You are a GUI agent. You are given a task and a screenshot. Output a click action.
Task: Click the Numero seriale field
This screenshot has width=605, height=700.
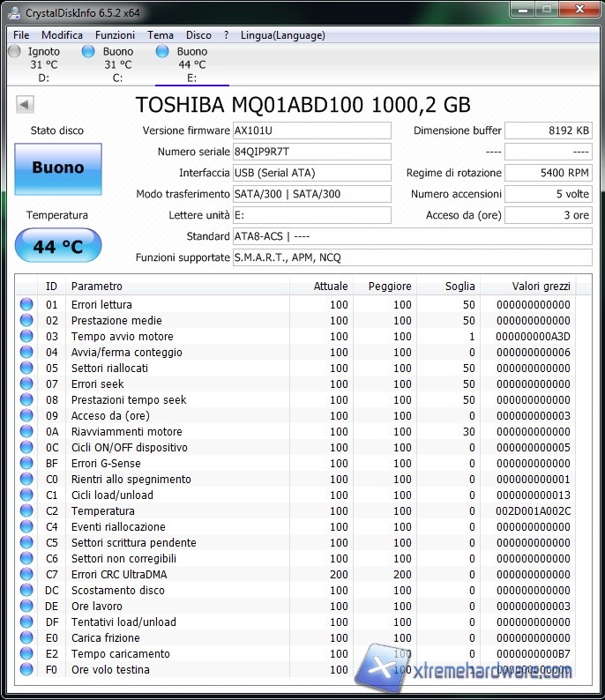pyautogui.click(x=310, y=152)
